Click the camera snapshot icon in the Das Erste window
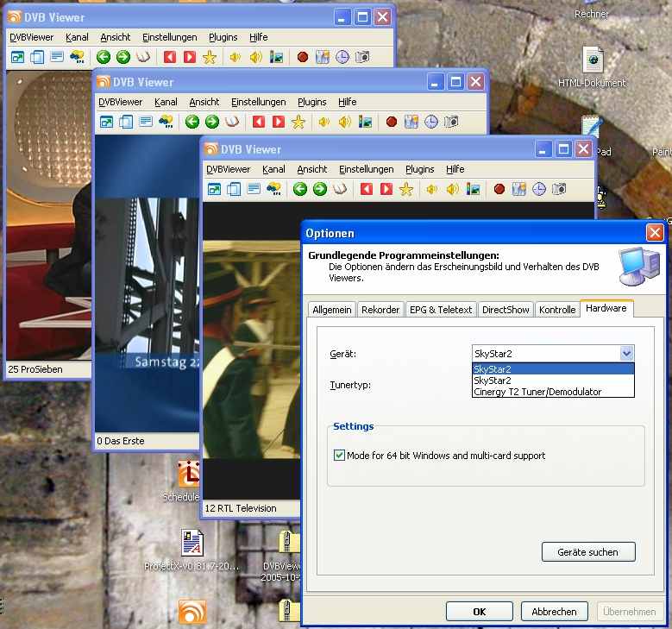 point(451,123)
